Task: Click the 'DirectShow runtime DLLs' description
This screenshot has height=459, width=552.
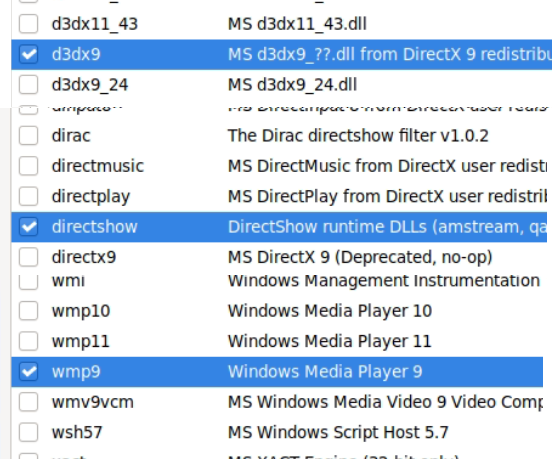Action: tap(387, 227)
